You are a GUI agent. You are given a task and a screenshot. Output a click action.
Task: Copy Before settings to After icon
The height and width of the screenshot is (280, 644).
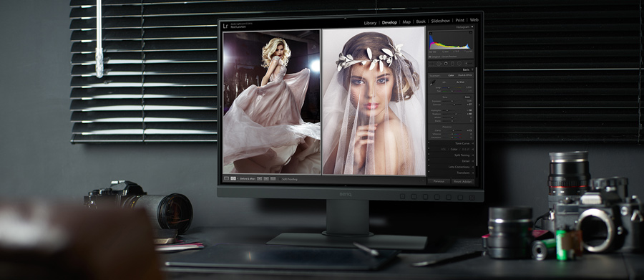(x=259, y=179)
